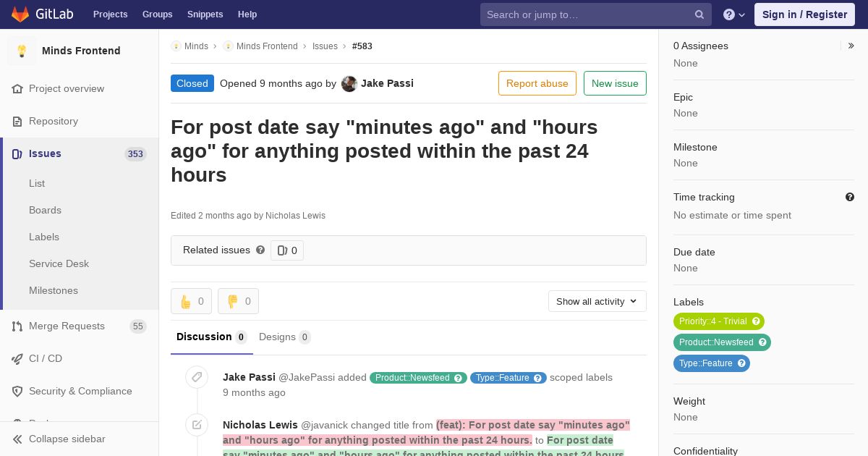Click the Time tracking help icon
868x456 pixels.
pos(850,197)
